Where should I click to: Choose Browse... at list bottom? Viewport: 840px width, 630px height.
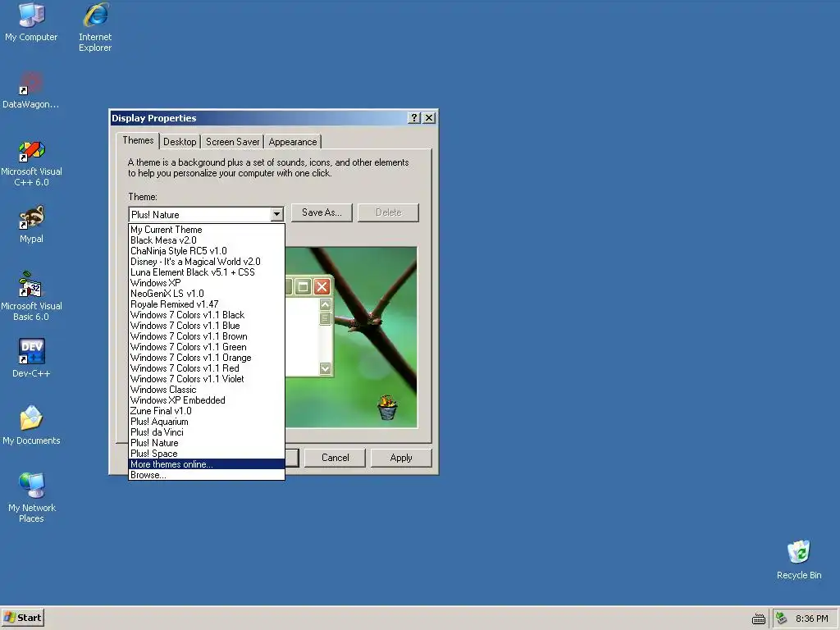coord(206,475)
